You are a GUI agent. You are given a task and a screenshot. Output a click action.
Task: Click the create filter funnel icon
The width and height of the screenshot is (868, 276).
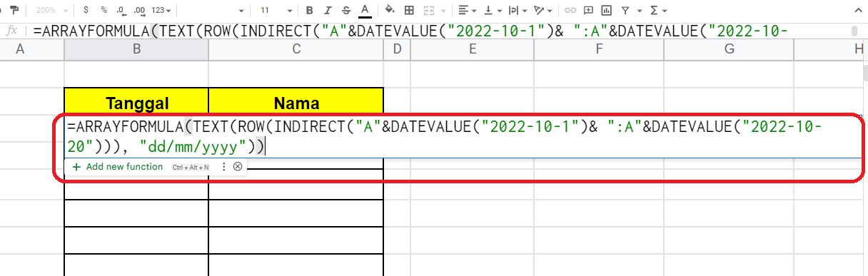625,11
